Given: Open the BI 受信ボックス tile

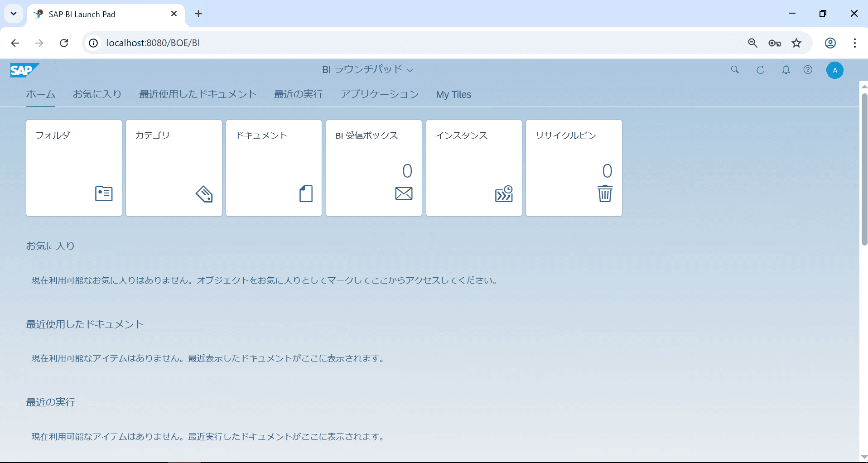Looking at the screenshot, I should (374, 168).
